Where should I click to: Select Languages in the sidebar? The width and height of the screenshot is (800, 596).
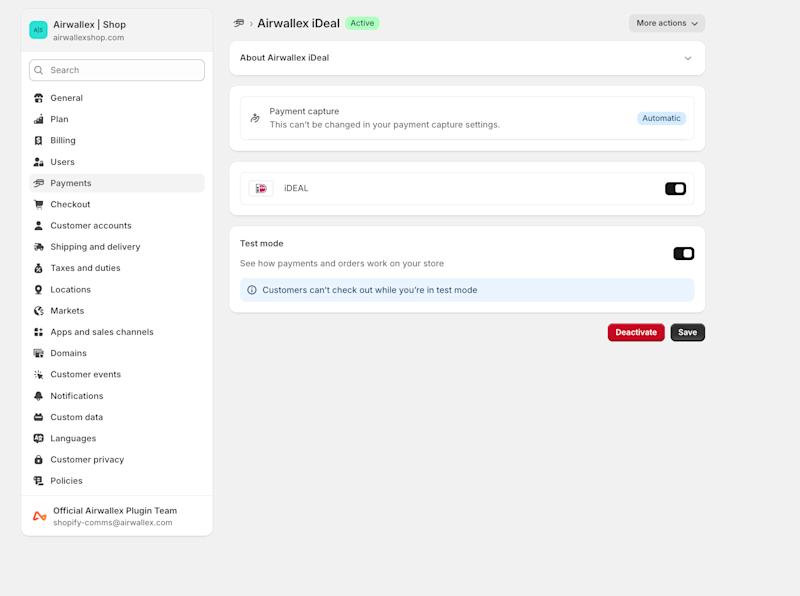[117, 438]
